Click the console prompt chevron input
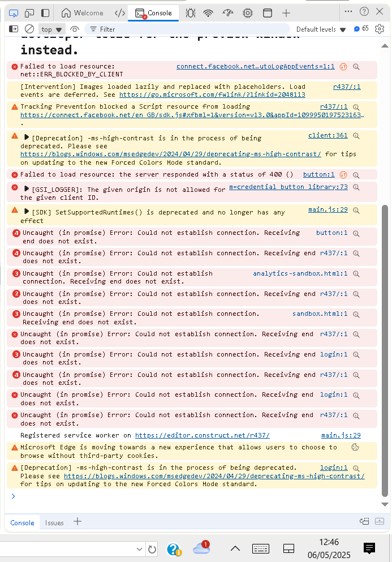Screen dimensions: 392x562 click(x=13, y=496)
